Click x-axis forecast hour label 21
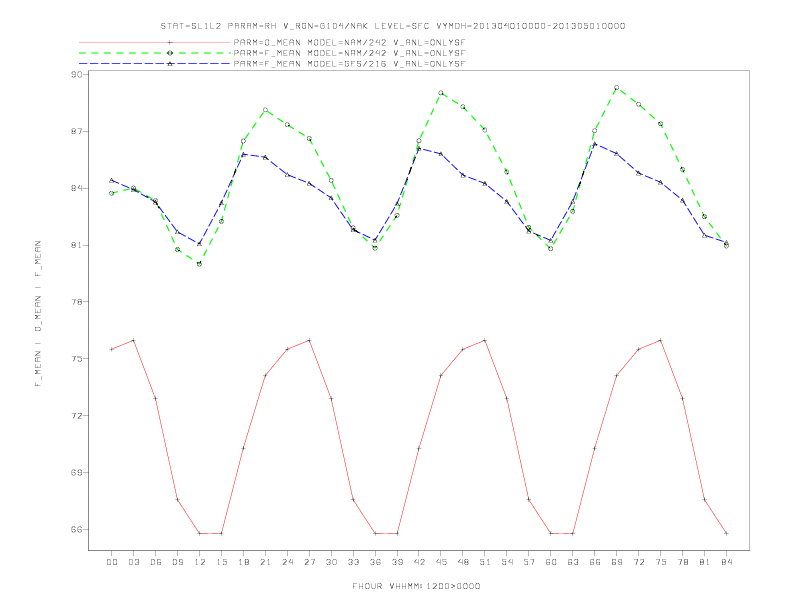This screenshot has width=792, height=612. coord(265,562)
